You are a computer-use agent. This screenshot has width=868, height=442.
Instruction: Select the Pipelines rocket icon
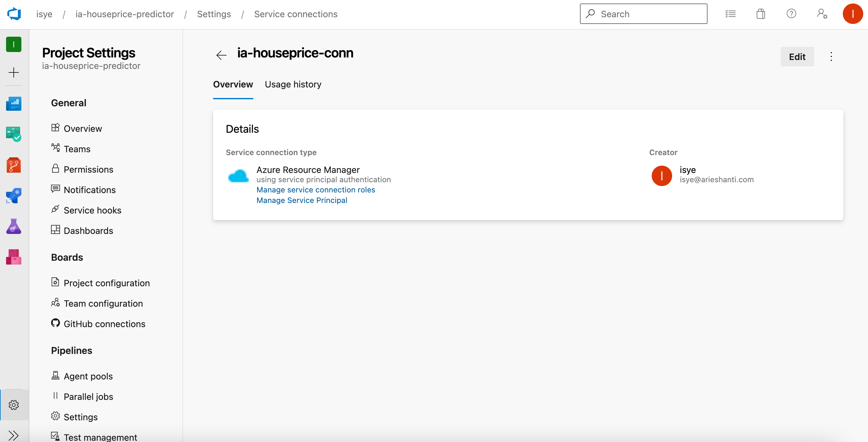(13, 196)
